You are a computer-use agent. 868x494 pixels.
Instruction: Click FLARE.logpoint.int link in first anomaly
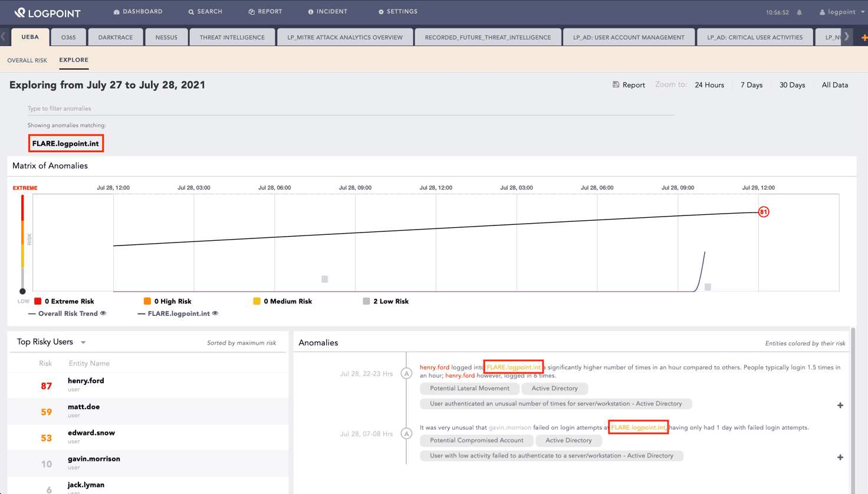(514, 367)
